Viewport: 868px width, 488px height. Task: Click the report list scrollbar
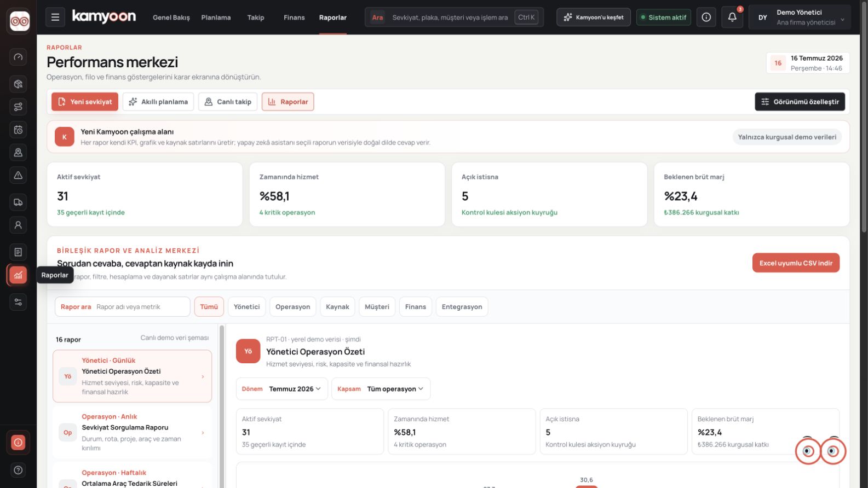point(222,406)
